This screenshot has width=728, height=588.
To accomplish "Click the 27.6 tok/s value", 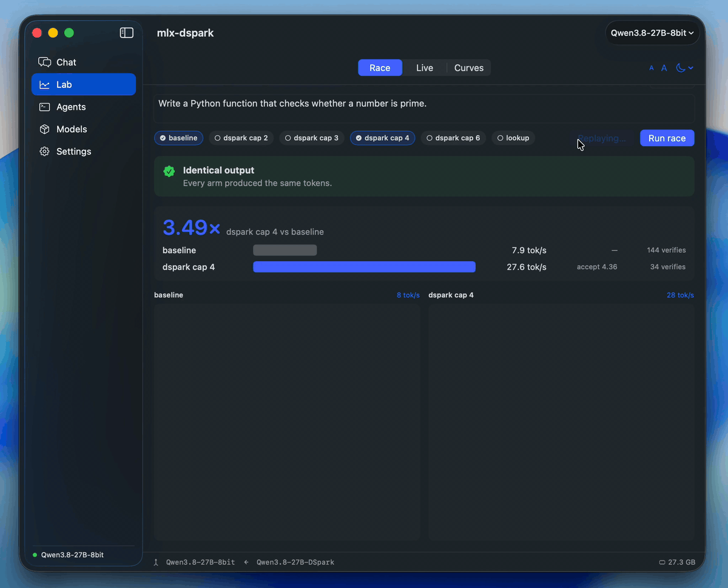I will pyautogui.click(x=527, y=267).
